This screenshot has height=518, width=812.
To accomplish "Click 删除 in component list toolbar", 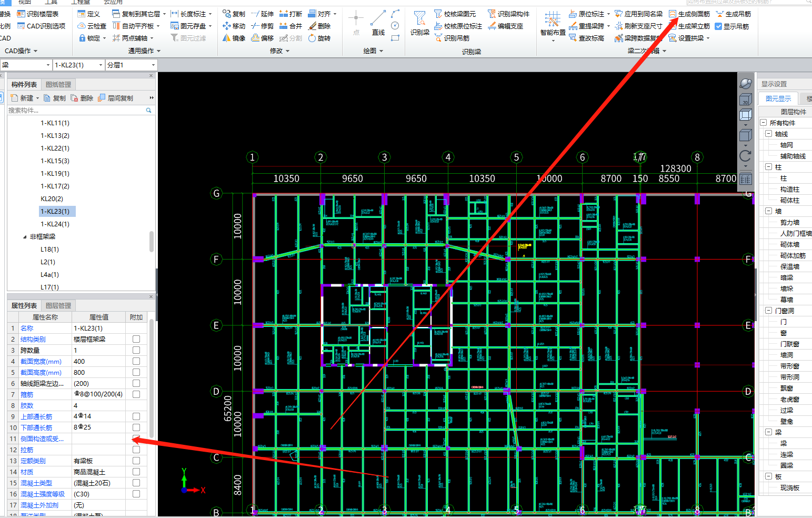I will (82, 98).
